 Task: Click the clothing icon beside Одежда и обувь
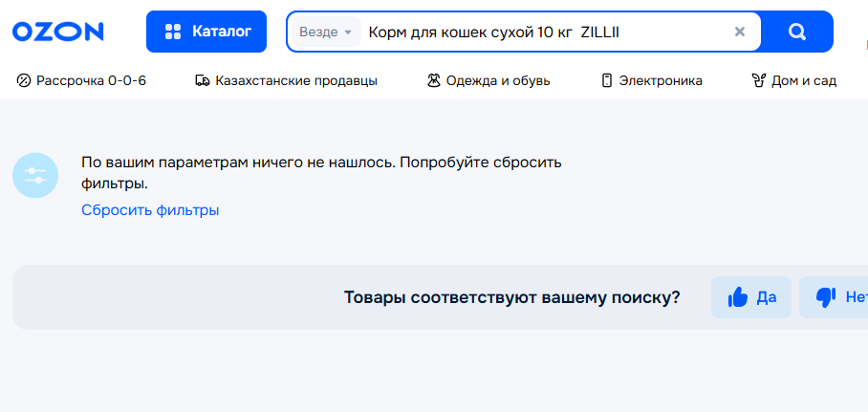433,81
